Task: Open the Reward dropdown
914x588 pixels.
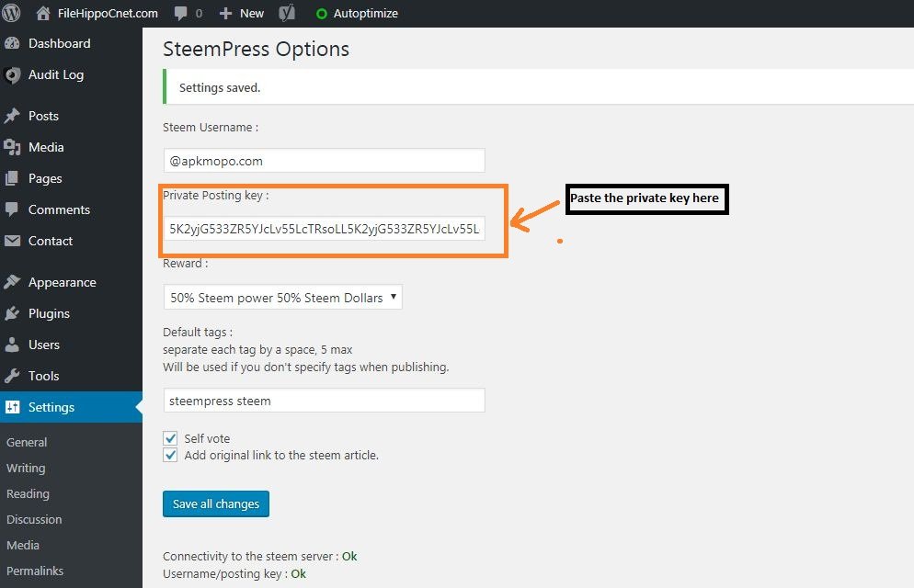Action: pyautogui.click(x=283, y=298)
